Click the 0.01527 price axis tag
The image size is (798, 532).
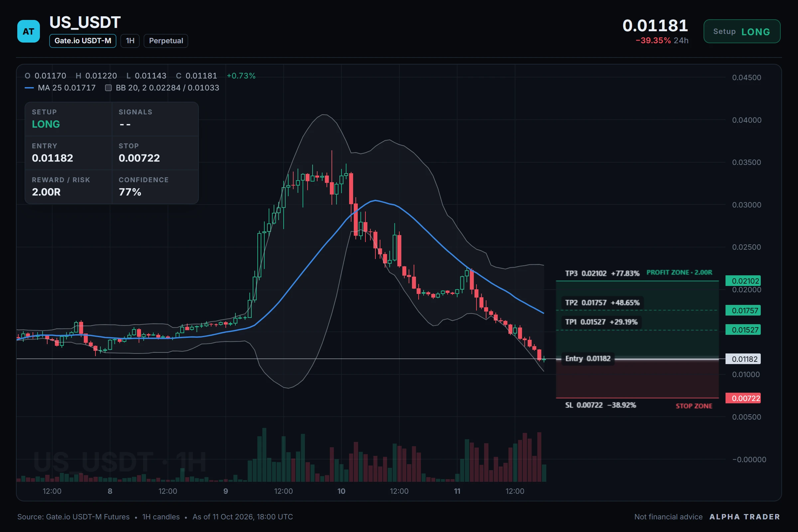tap(743, 330)
